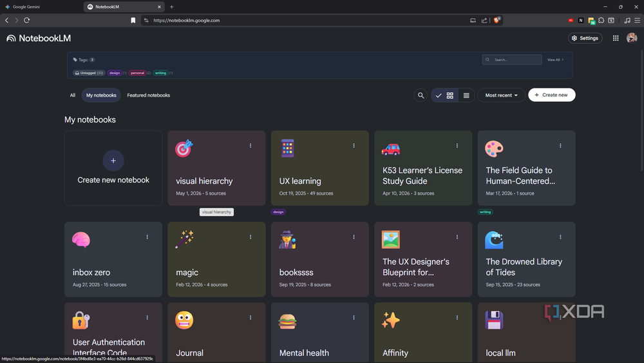This screenshot has height=363, width=644.
Task: Click the wave icon on Drowned Library card
Action: tap(494, 240)
